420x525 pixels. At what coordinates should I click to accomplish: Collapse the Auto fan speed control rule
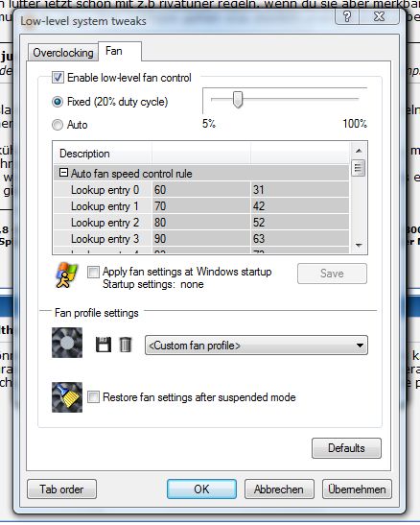pyautogui.click(x=63, y=173)
